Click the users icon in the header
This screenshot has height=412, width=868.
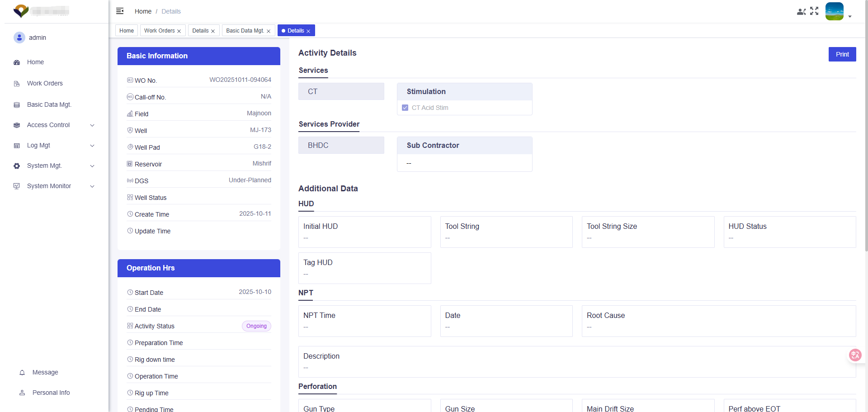801,12
